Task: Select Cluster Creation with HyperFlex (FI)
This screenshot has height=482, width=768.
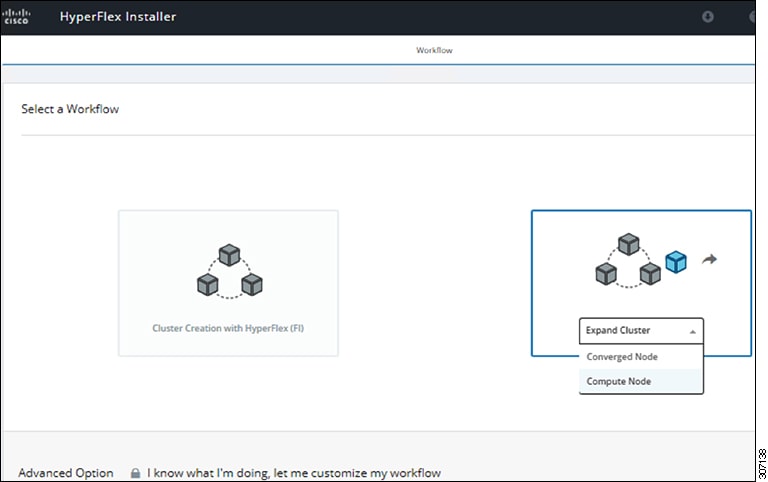Action: tap(228, 328)
